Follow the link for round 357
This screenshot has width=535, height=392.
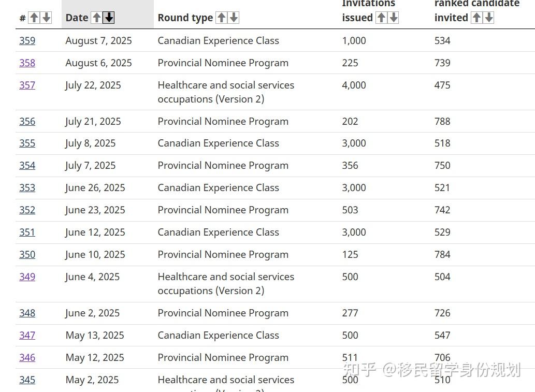coord(27,85)
